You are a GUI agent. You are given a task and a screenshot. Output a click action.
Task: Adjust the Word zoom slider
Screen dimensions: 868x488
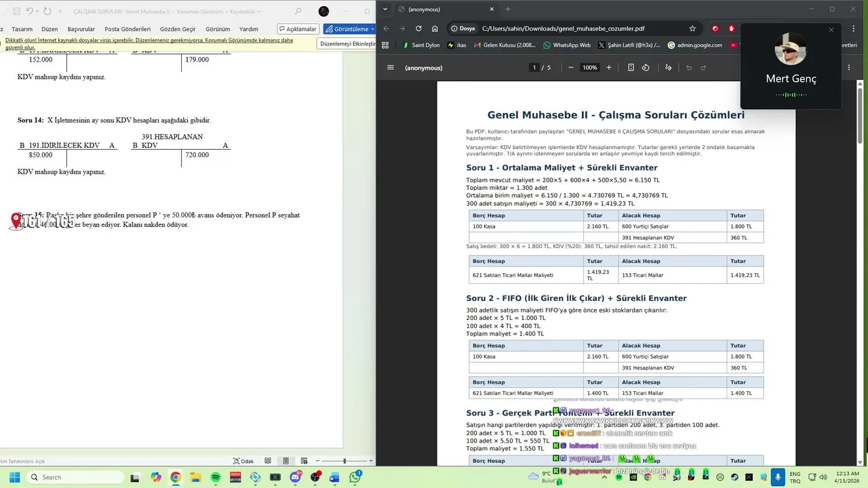[344, 461]
